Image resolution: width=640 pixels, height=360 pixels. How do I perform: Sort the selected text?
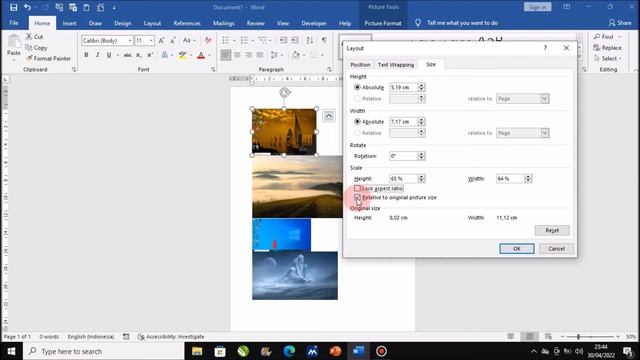(x=310, y=40)
